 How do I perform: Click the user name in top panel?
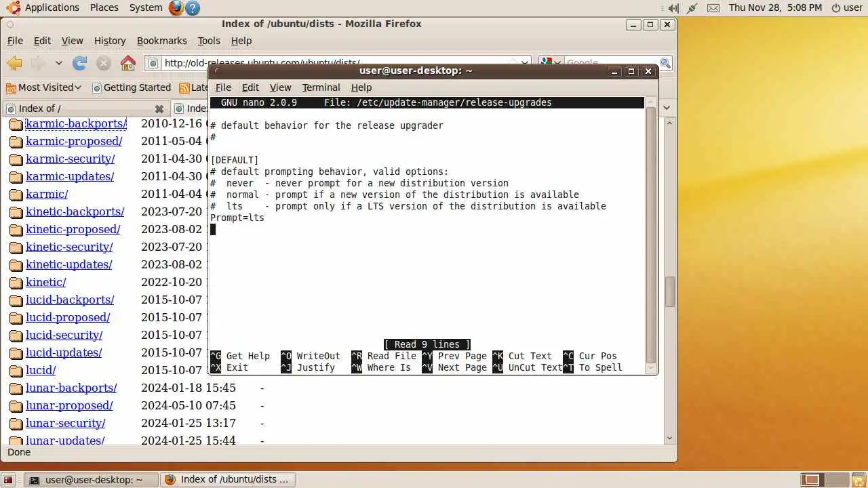[853, 7]
